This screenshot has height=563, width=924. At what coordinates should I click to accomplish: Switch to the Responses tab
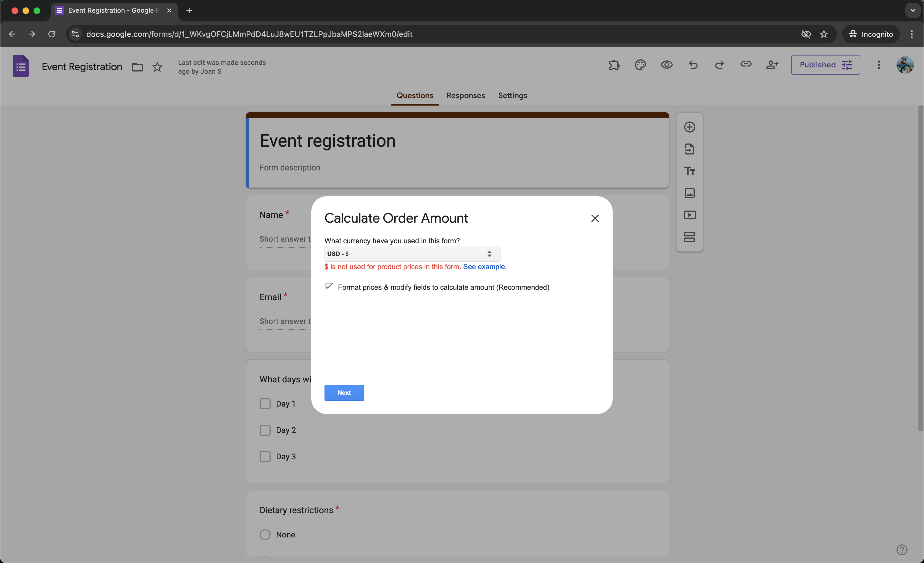pos(465,96)
